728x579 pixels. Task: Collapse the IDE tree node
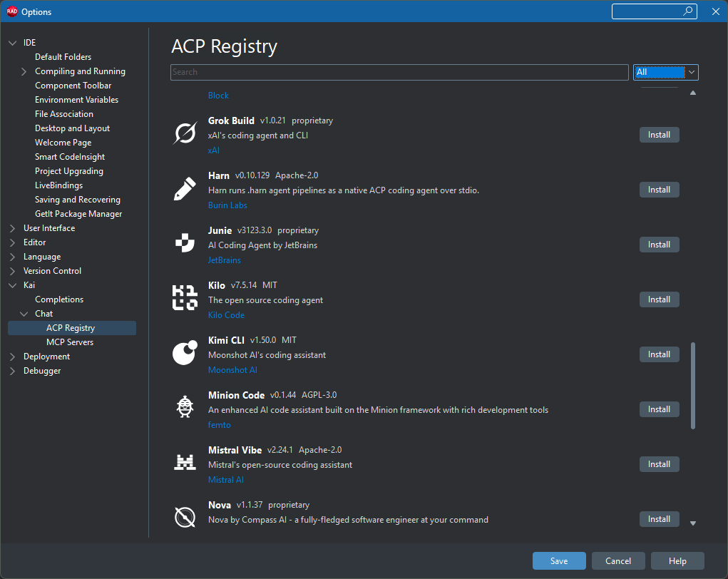(13, 43)
